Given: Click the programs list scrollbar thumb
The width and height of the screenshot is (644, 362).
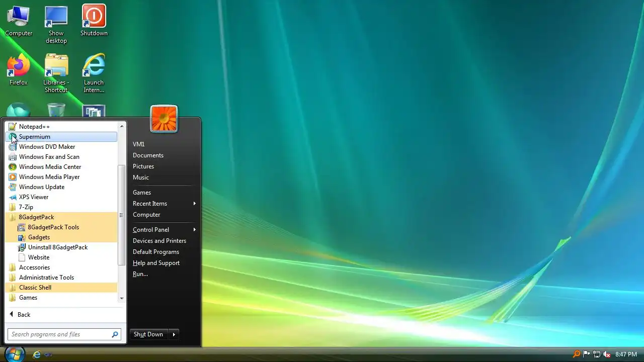Looking at the screenshot, I should pos(121,215).
